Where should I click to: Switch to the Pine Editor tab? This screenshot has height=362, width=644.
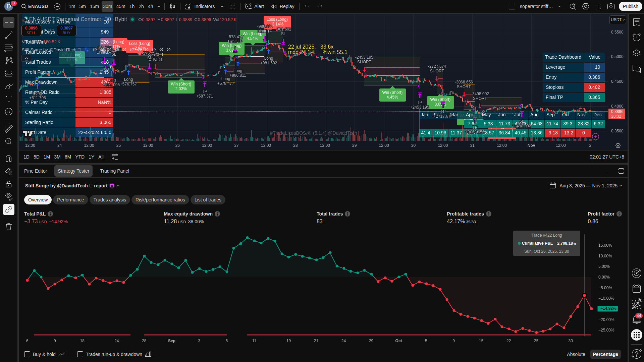point(36,171)
